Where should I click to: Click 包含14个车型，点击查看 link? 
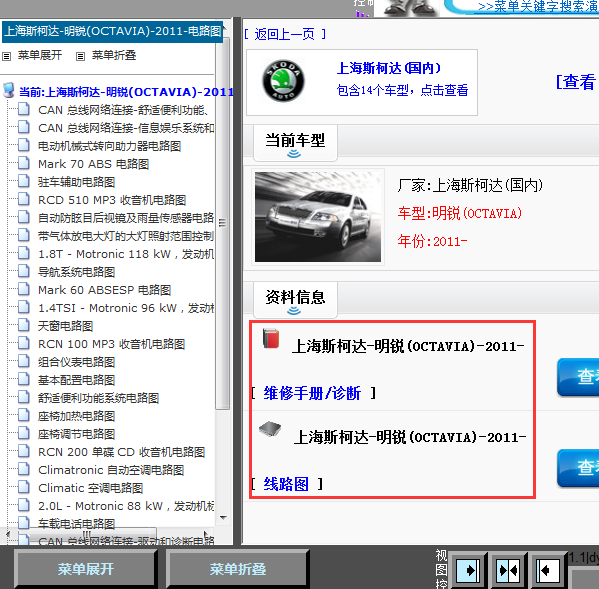point(402,91)
